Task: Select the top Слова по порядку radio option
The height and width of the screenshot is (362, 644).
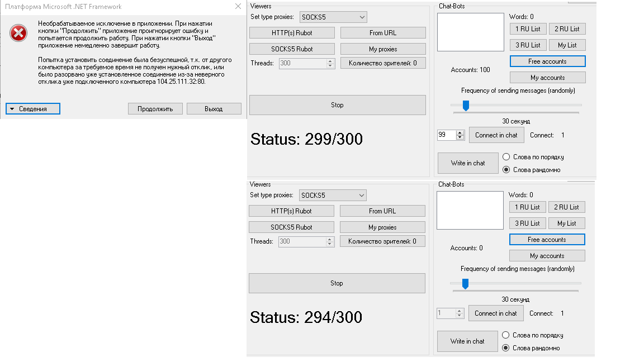Action: tap(506, 157)
